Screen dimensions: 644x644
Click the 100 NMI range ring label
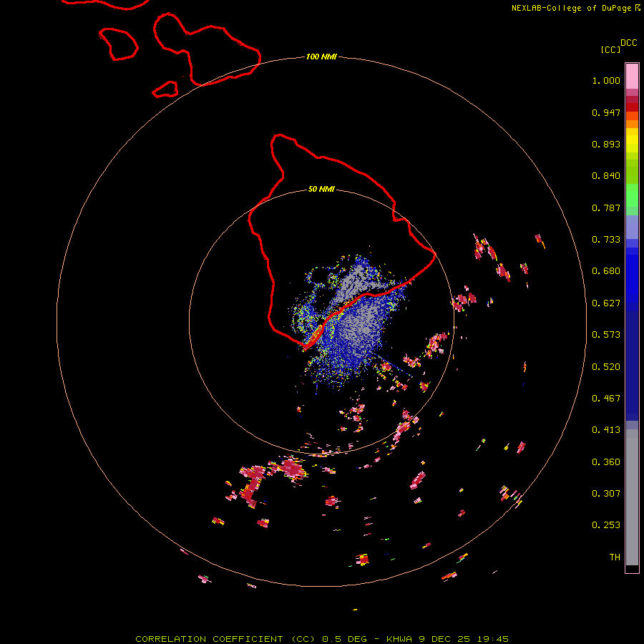[x=321, y=57]
